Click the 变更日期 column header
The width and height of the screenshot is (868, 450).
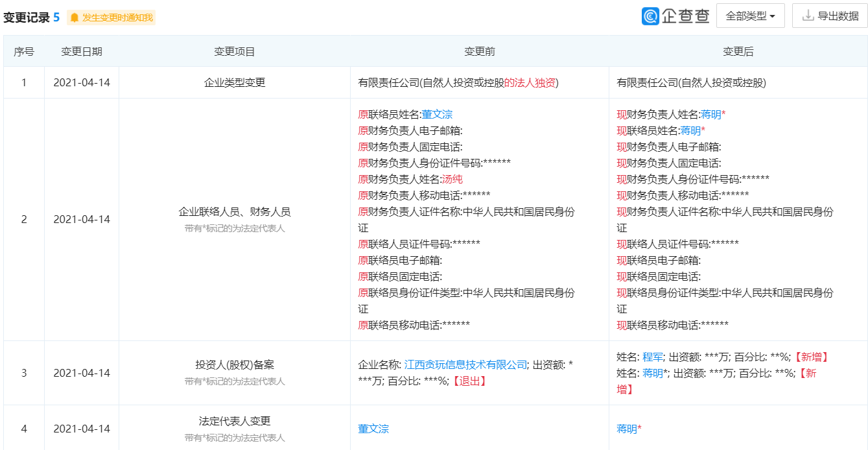click(82, 52)
